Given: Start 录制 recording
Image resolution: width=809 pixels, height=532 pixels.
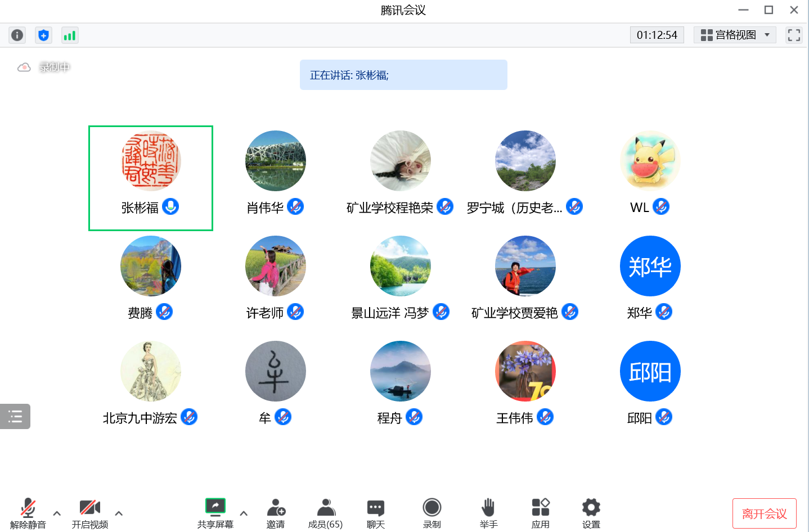Looking at the screenshot, I should pos(432,513).
